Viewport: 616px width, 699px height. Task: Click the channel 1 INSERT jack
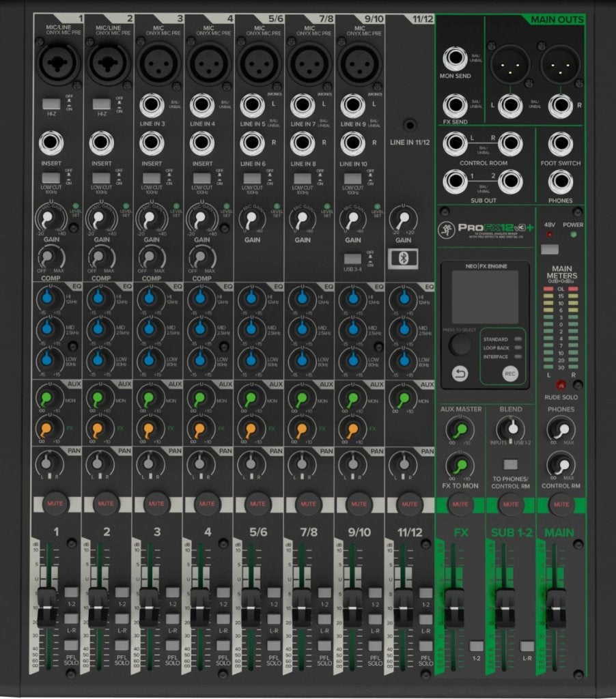click(x=51, y=143)
